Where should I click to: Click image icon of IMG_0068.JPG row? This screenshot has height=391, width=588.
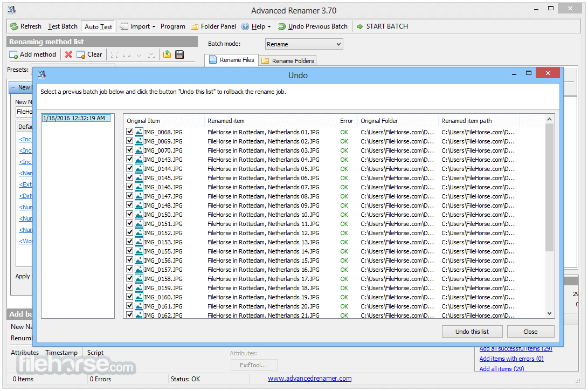click(139, 132)
